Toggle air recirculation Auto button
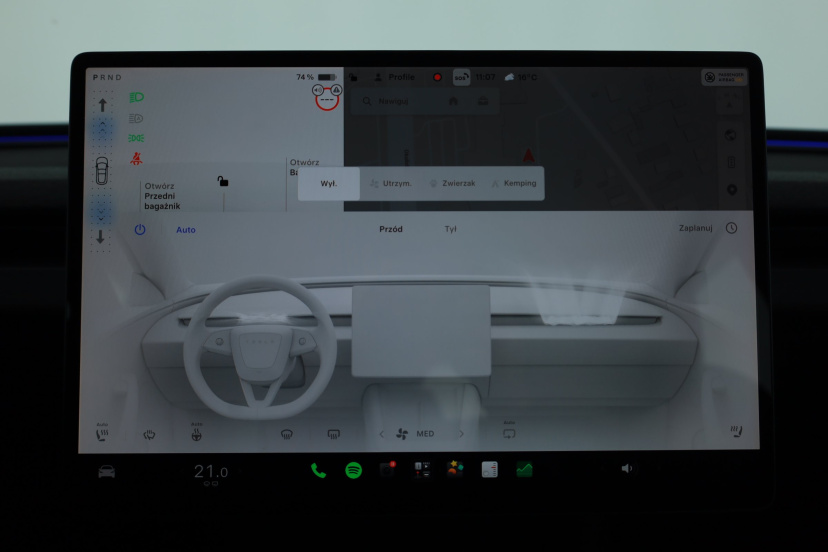828x552 pixels. click(x=509, y=432)
